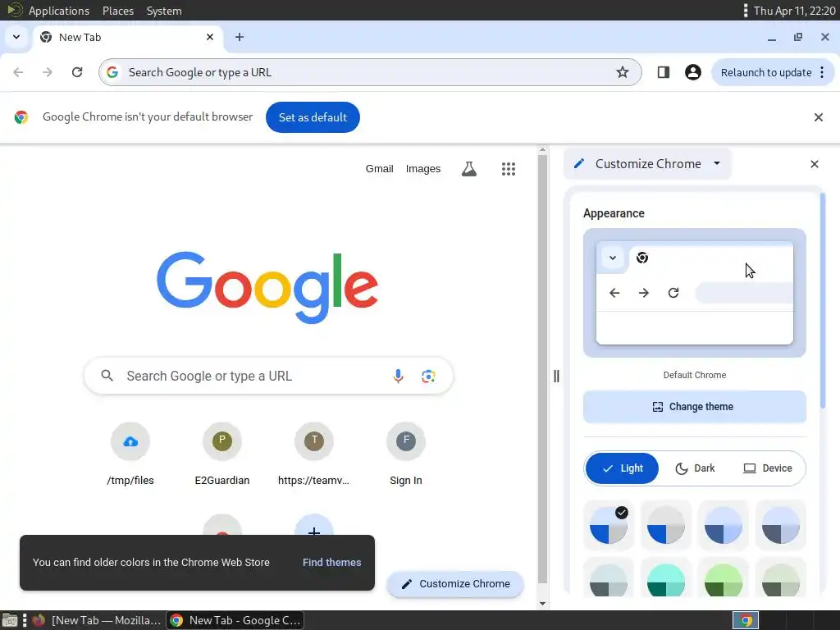Image resolution: width=840 pixels, height=630 pixels.
Task: Open System menu
Action: 164,11
